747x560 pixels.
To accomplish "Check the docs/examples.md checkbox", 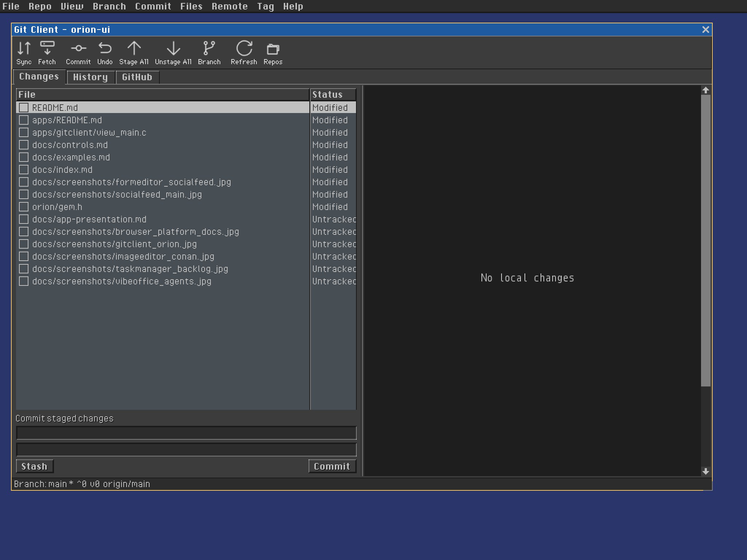I will click(x=24, y=157).
